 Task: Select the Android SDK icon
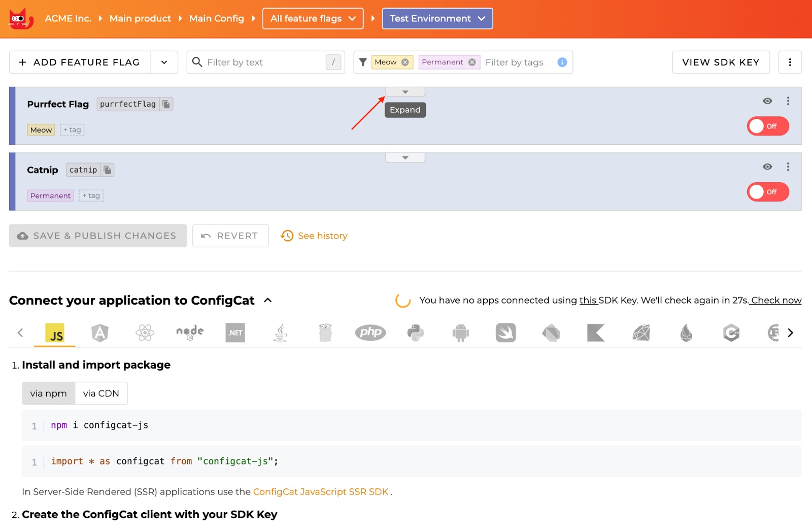460,333
